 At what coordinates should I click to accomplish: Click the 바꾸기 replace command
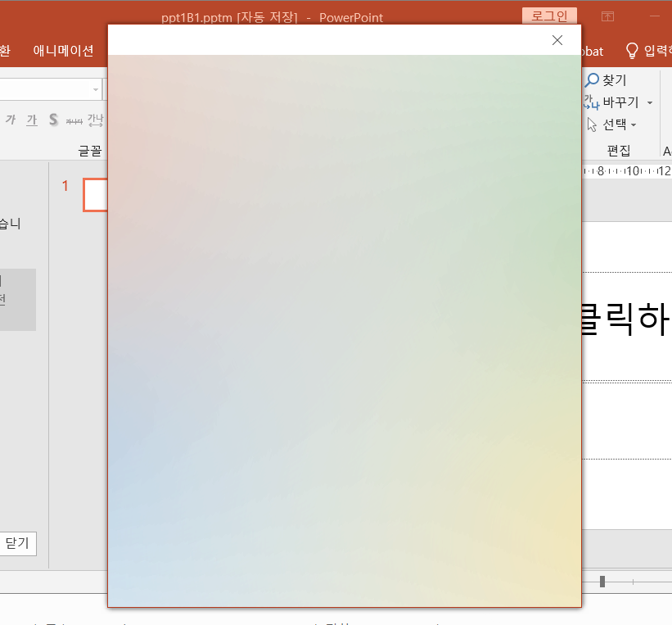612,102
